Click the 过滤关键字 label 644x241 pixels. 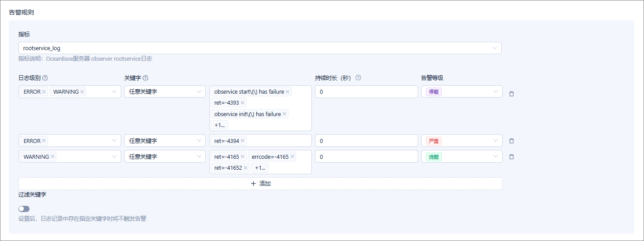pyautogui.click(x=32, y=194)
